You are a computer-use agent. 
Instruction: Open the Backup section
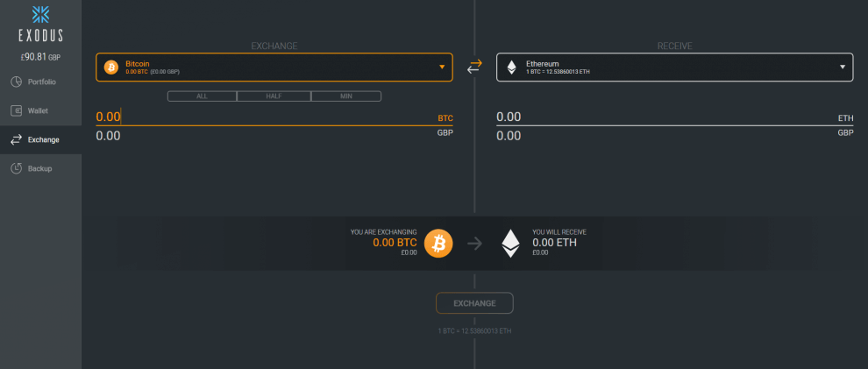pos(40,168)
